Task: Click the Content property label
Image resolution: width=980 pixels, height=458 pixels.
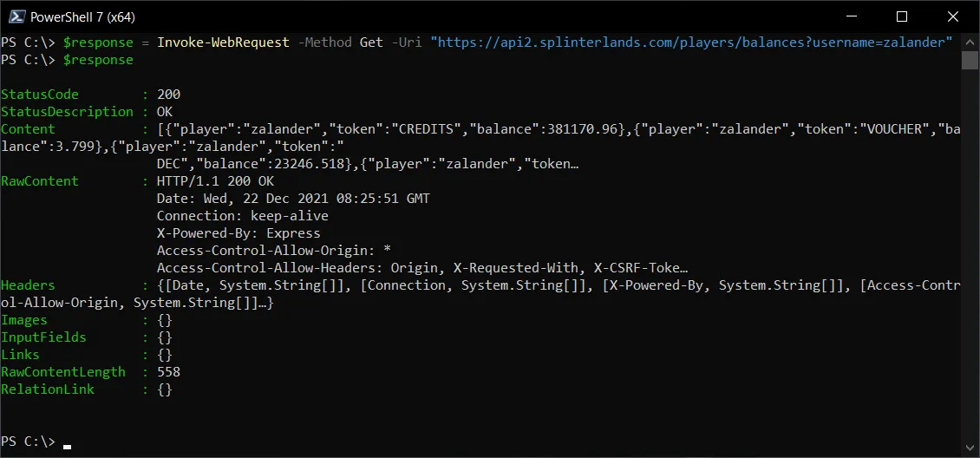Action: (x=28, y=129)
